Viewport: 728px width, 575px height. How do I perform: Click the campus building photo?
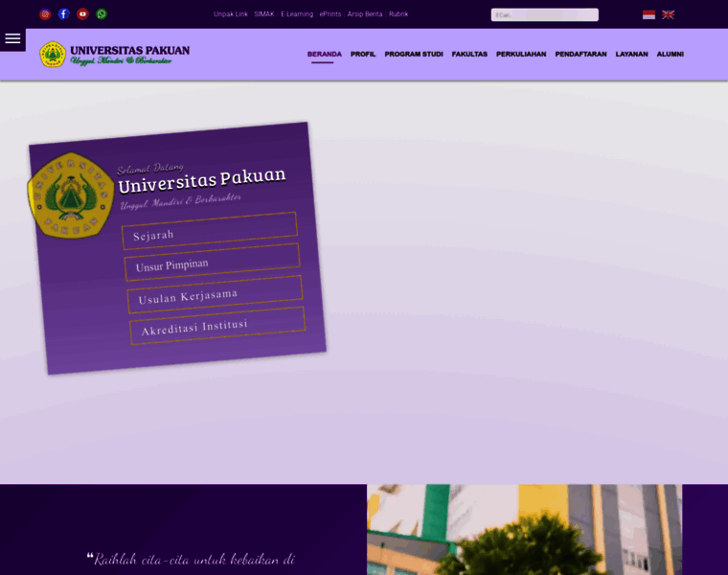[x=524, y=530]
